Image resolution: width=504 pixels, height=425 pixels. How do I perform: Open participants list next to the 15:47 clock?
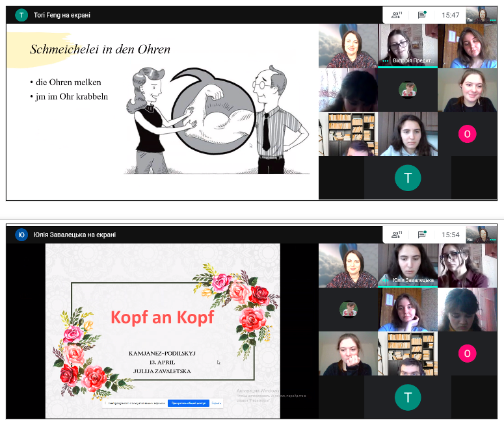[396, 15]
